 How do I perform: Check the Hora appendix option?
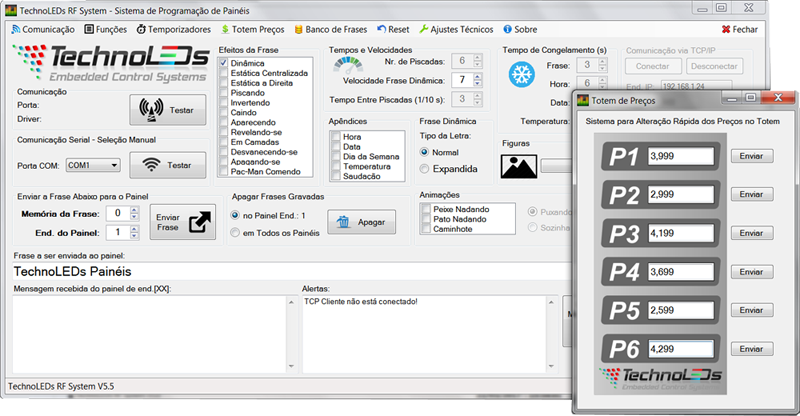[x=336, y=137]
